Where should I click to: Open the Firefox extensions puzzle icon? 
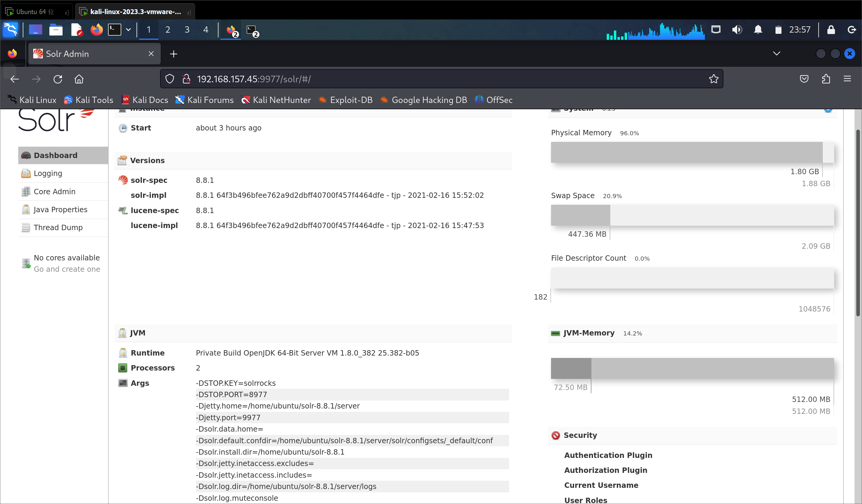(826, 79)
